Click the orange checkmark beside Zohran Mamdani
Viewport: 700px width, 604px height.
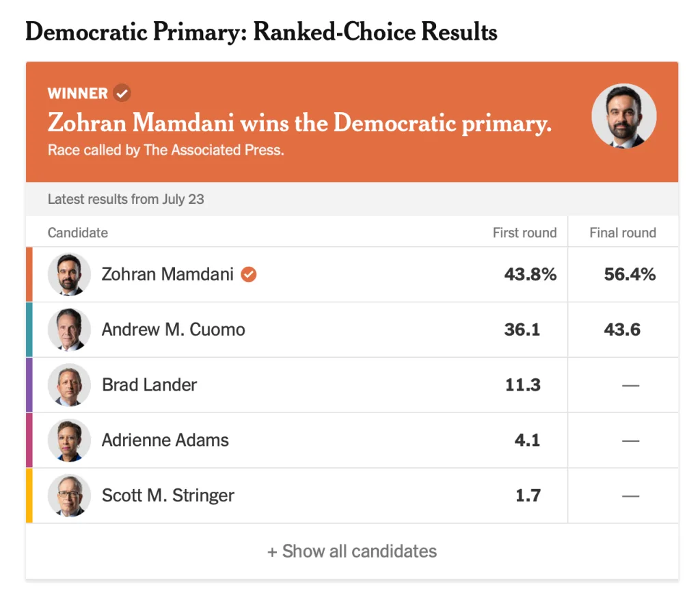pos(249,274)
